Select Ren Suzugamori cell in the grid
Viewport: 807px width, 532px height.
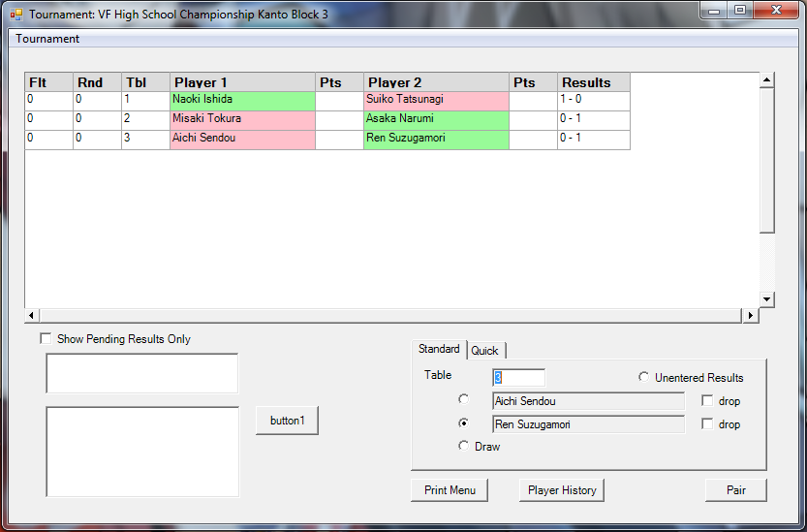pos(436,141)
